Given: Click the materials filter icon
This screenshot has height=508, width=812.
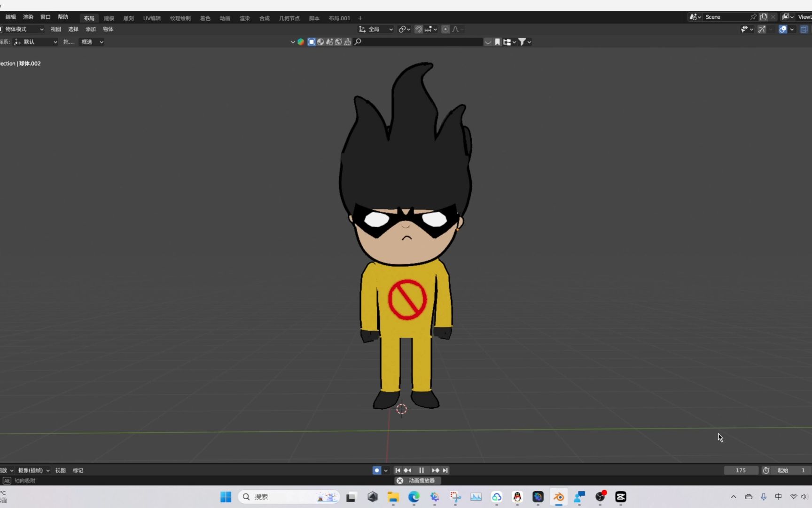Looking at the screenshot, I should tap(329, 42).
